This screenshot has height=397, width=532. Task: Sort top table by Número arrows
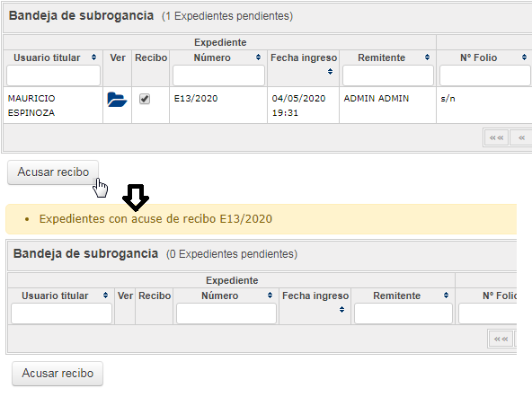click(258, 57)
